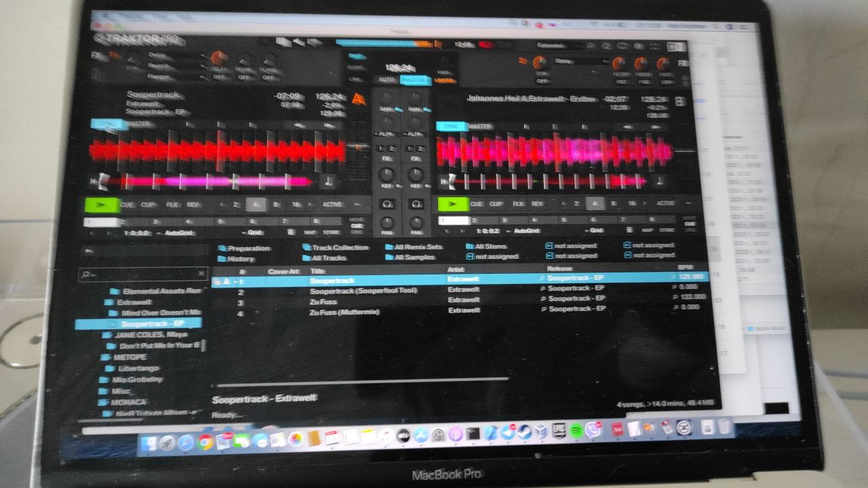The width and height of the screenshot is (868, 488).
Task: Adjust channel A KEY knob
Action: [x=387, y=174]
